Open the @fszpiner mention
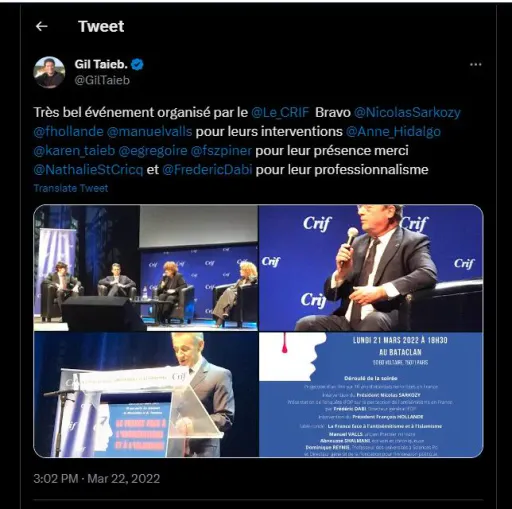The image size is (512, 509). pyautogui.click(x=221, y=151)
